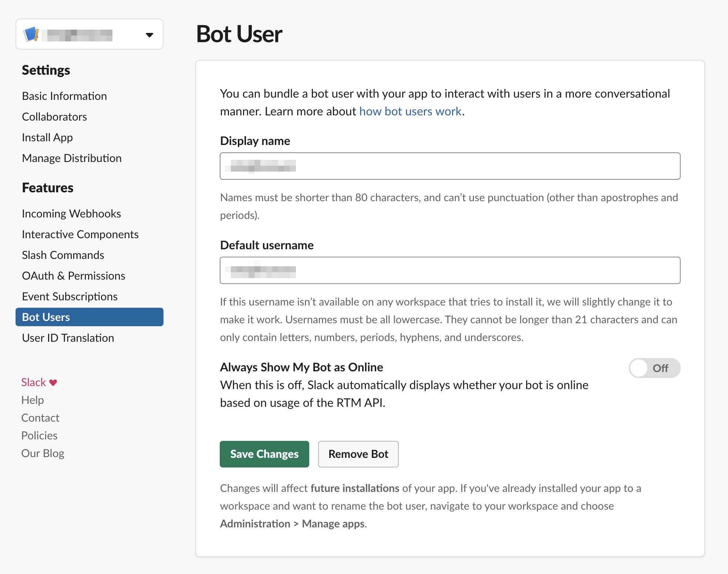Click the blue app icon in workspace selector
Image resolution: width=728 pixels, height=574 pixels.
click(x=31, y=34)
